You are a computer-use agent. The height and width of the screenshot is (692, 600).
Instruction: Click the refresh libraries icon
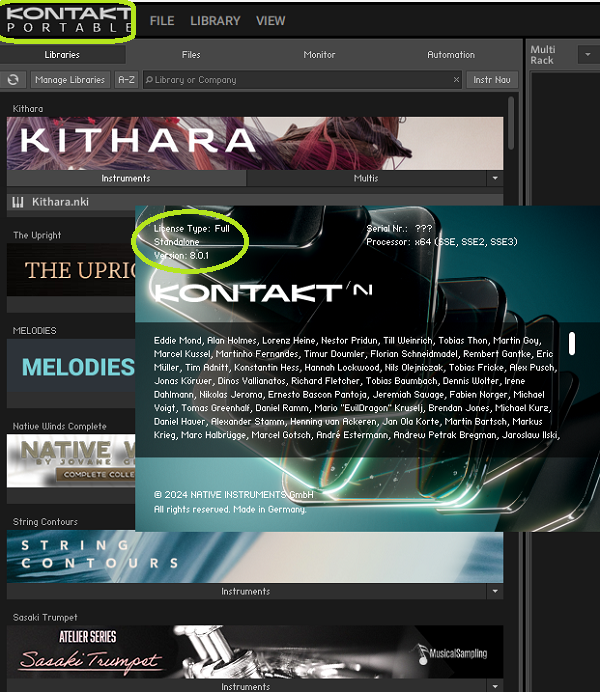13,79
